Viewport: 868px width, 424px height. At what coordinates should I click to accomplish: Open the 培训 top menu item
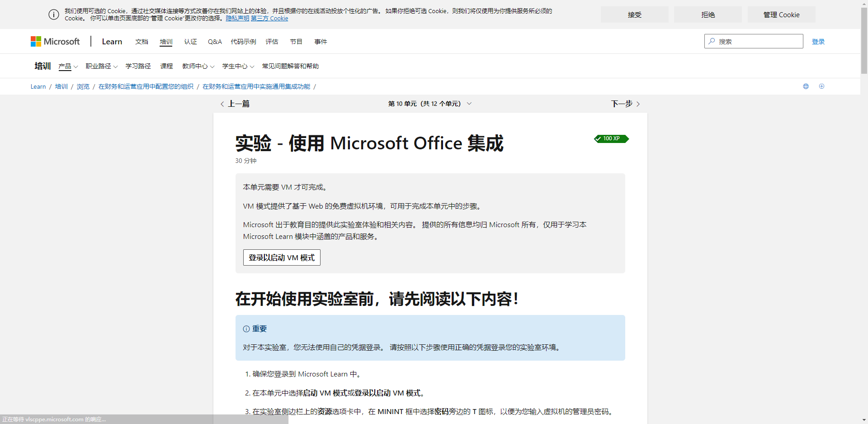coord(166,42)
